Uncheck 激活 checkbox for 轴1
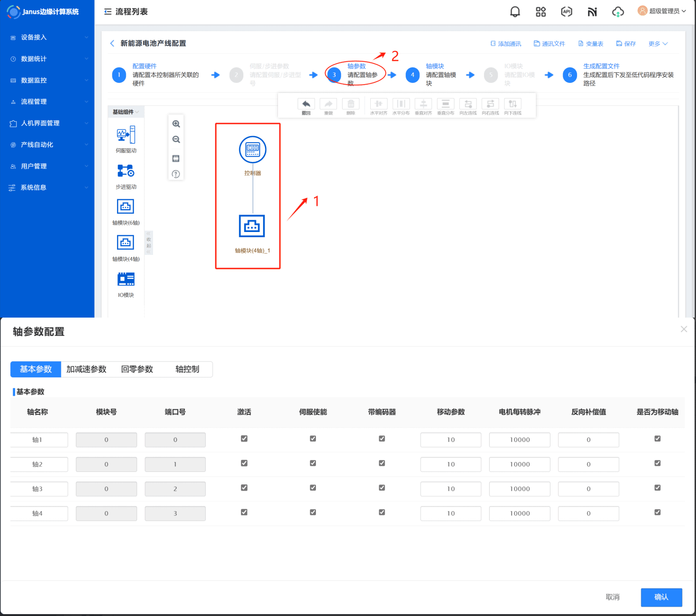This screenshot has height=616, width=696. coord(244,439)
